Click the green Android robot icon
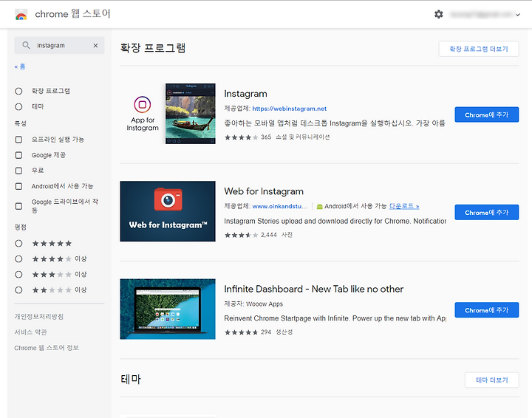532x418 pixels. 319,206
